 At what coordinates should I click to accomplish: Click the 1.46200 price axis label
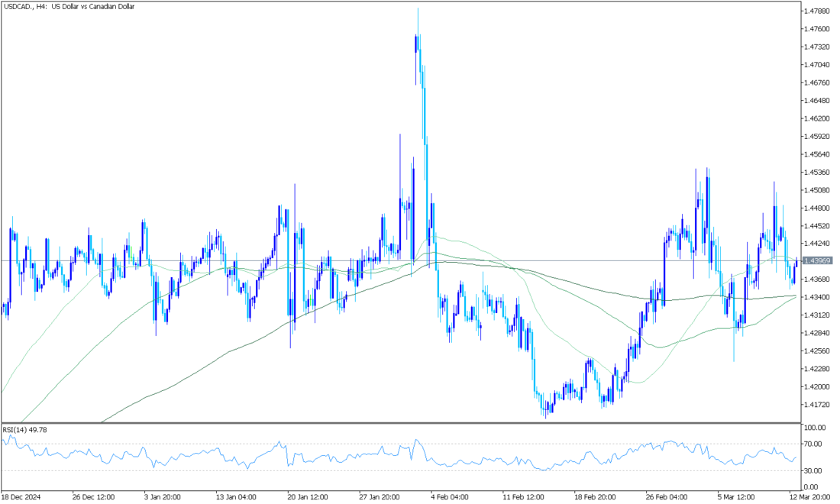point(816,118)
